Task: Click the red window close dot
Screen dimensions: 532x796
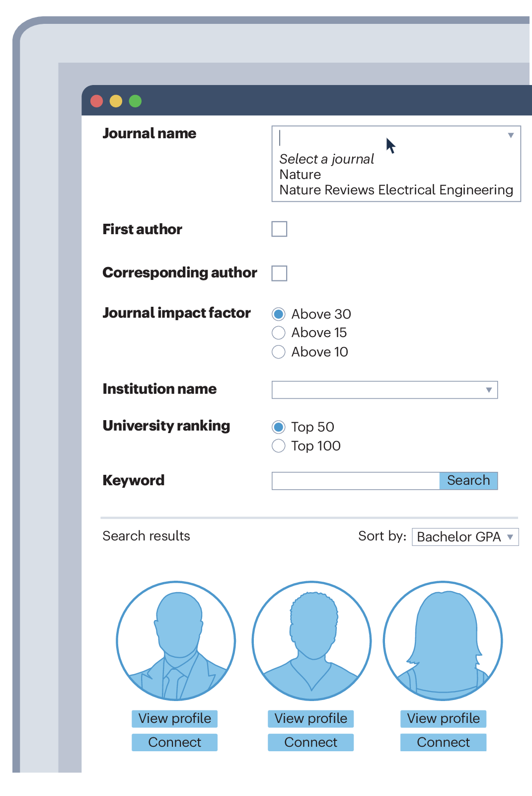Action: click(97, 101)
